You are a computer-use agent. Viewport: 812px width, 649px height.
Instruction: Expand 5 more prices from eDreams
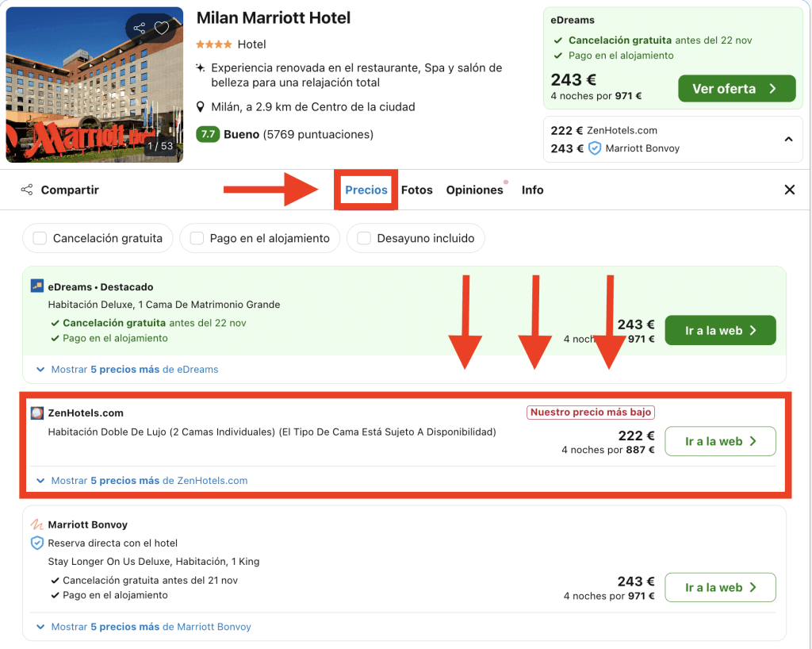134,370
